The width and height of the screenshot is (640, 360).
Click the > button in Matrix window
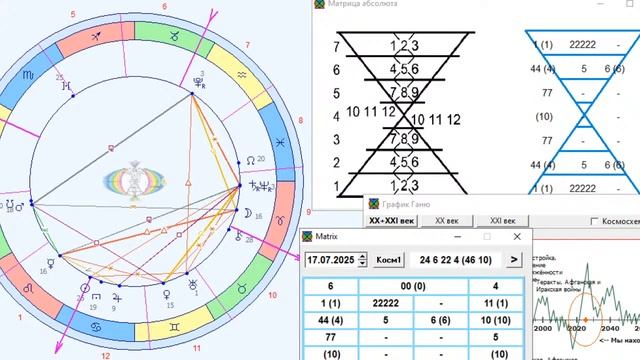tap(514, 260)
